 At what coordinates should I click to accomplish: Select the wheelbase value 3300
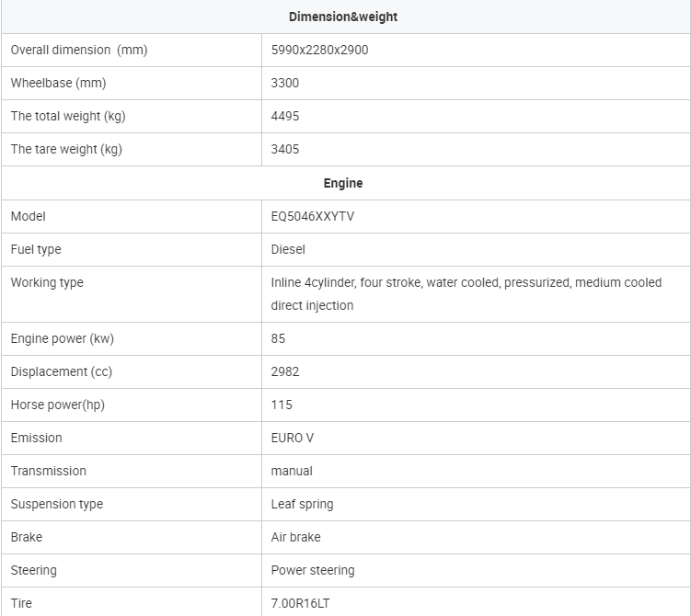(x=284, y=84)
